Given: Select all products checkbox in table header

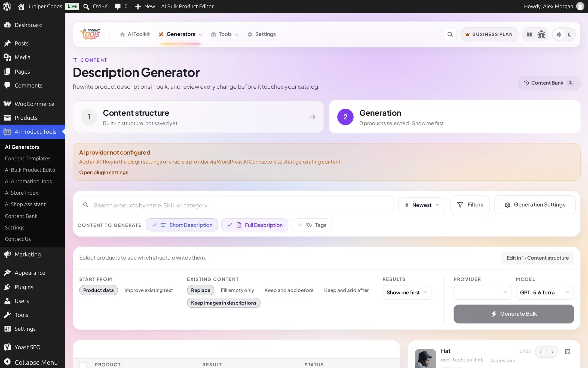Looking at the screenshot, I should point(83,365).
